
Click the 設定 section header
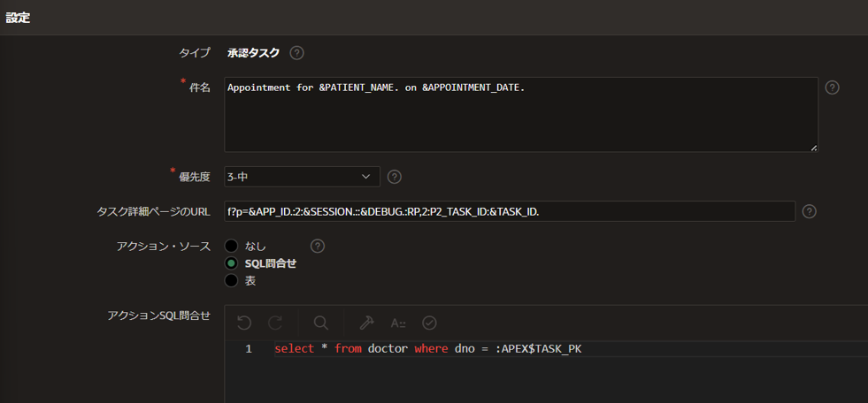18,18
